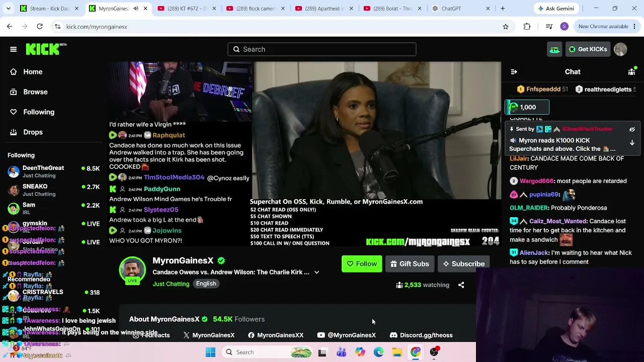Subscribe to MyronGainesX
Screen dimensions: 644x362
pos(463,264)
